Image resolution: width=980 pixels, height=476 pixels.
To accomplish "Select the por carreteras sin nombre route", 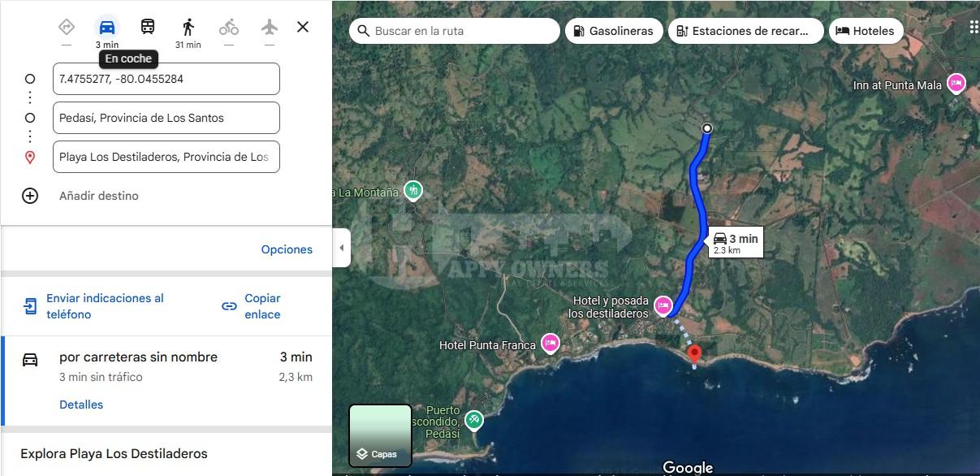I will coord(166,380).
